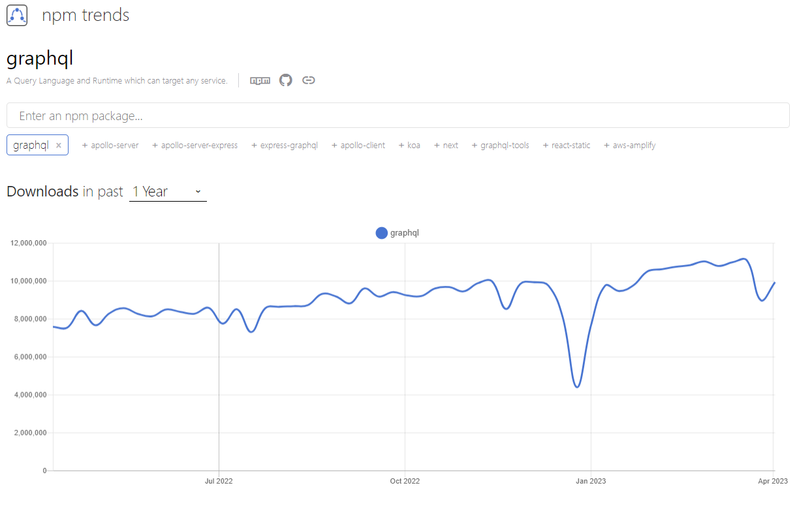This screenshot has width=812, height=511.
Task: Click the 12,000,000 y-axis label
Action: [x=29, y=243]
